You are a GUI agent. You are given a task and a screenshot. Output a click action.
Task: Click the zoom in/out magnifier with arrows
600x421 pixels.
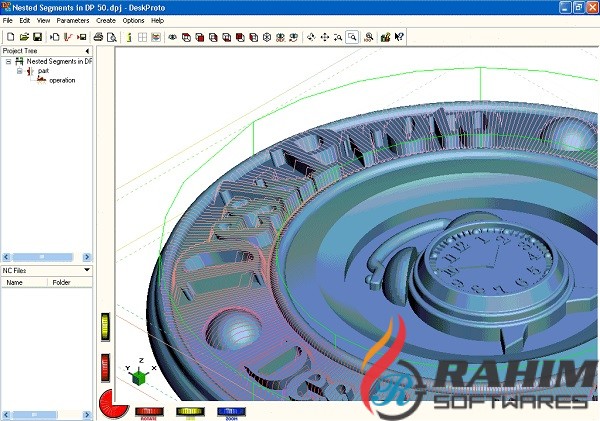click(338, 37)
